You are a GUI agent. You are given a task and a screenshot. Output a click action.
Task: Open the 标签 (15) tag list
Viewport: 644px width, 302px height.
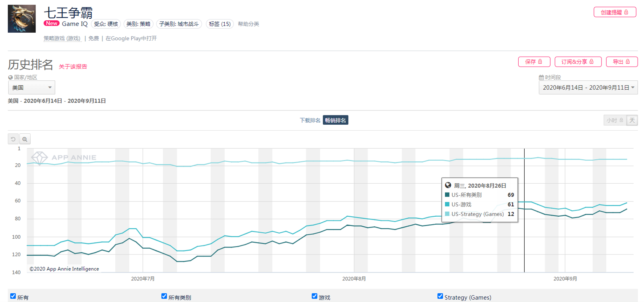tap(220, 24)
